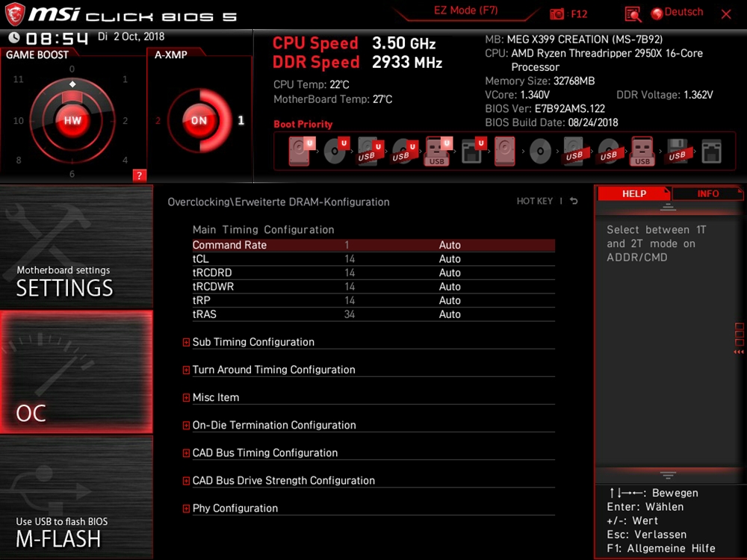This screenshot has width=747, height=560.
Task: Click the tRAS current value 34
Action: coord(349,314)
